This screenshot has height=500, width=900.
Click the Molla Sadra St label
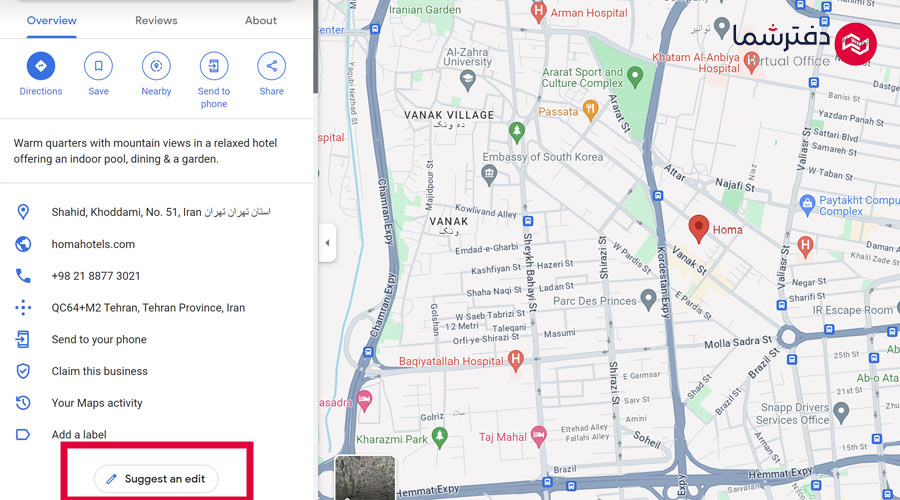pos(738,343)
